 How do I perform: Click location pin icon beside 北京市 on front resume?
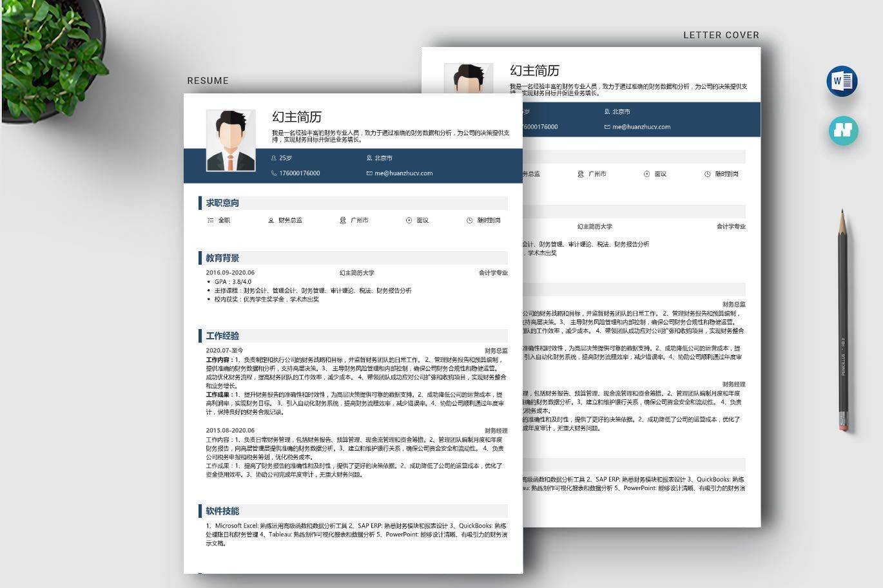(369, 158)
